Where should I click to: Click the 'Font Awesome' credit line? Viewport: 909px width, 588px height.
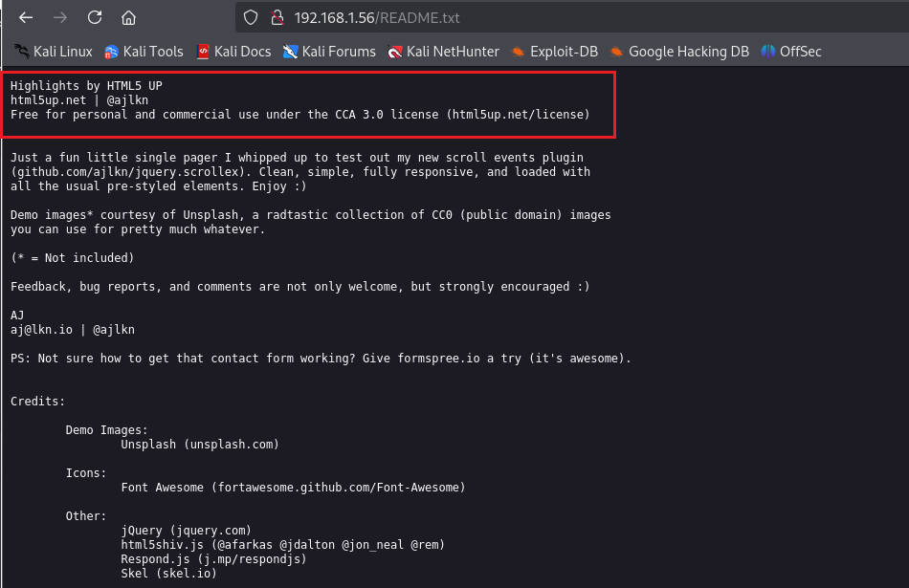[294, 488]
